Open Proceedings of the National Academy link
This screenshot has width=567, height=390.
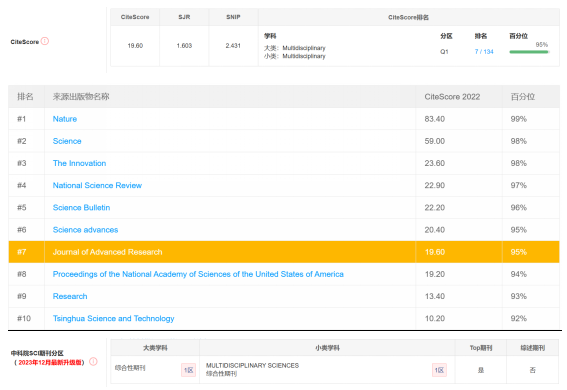[x=198, y=274]
